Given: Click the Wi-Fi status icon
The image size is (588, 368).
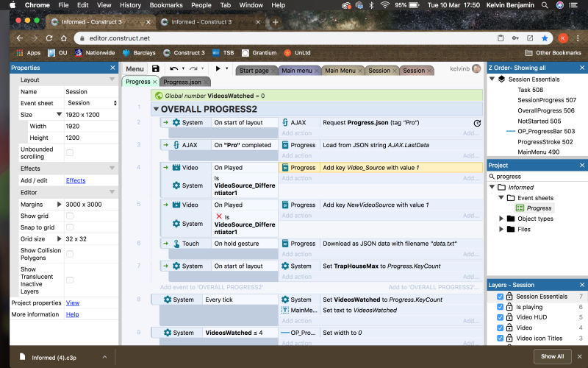Looking at the screenshot, I should 384,5.
